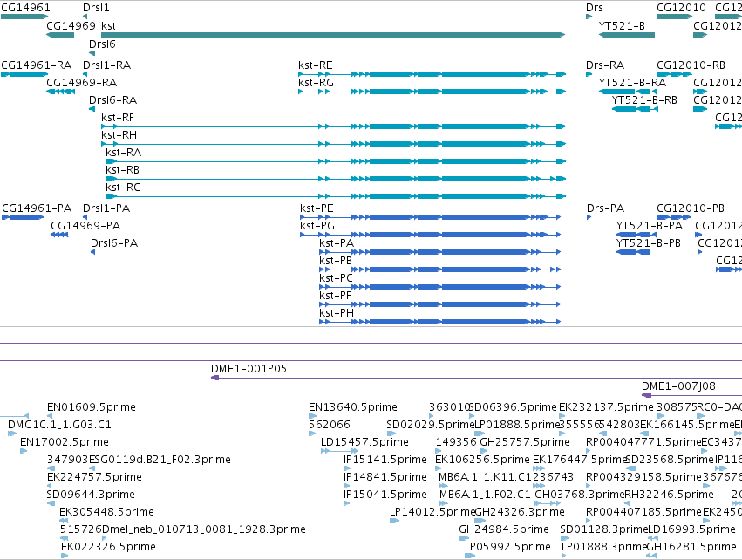The width and height of the screenshot is (742, 560).
Task: Select the kst-RC transcript label
Action: pos(123,188)
